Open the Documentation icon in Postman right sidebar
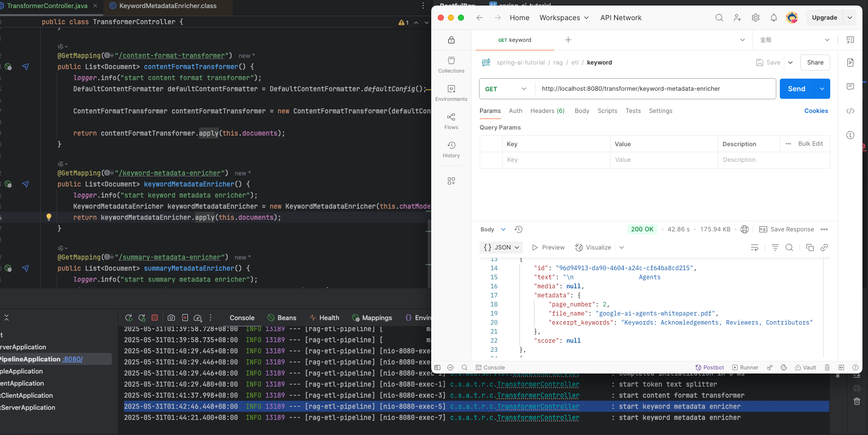Viewport: 868px width, 435px height. [x=850, y=63]
